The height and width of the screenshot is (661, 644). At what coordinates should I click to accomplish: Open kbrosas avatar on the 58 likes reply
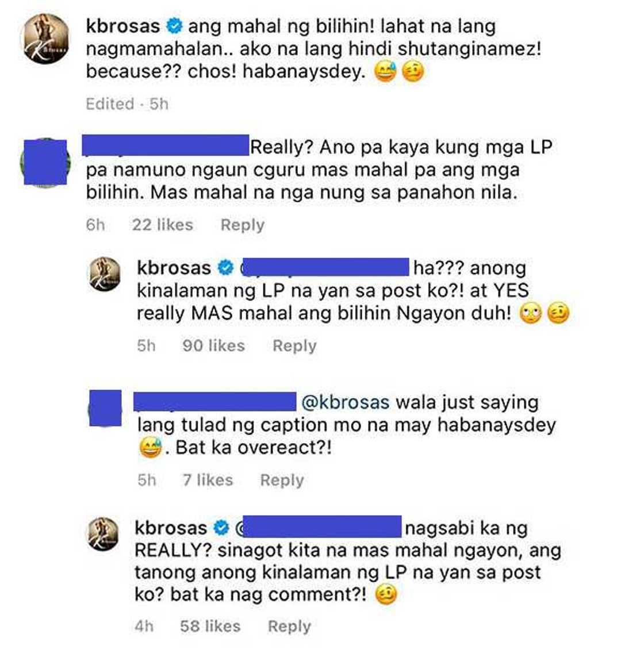103,534
